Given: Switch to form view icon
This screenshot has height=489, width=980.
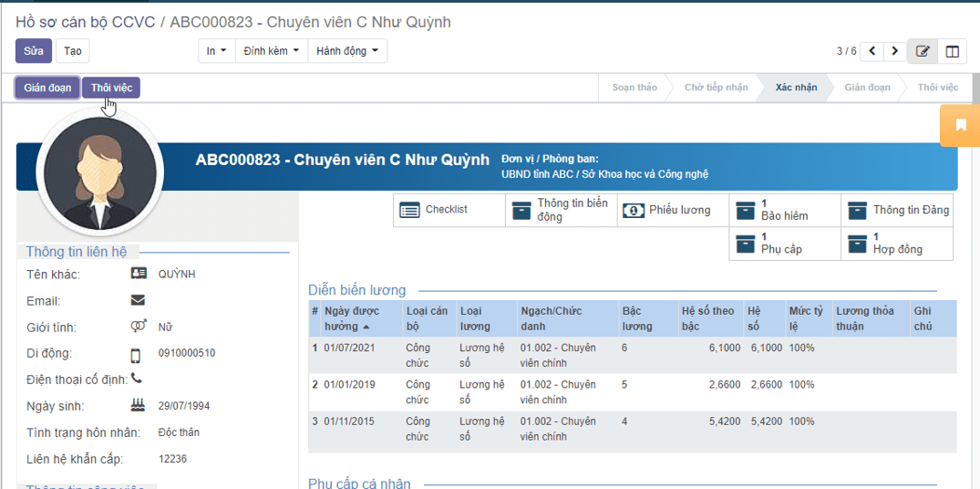Looking at the screenshot, I should coord(923,51).
